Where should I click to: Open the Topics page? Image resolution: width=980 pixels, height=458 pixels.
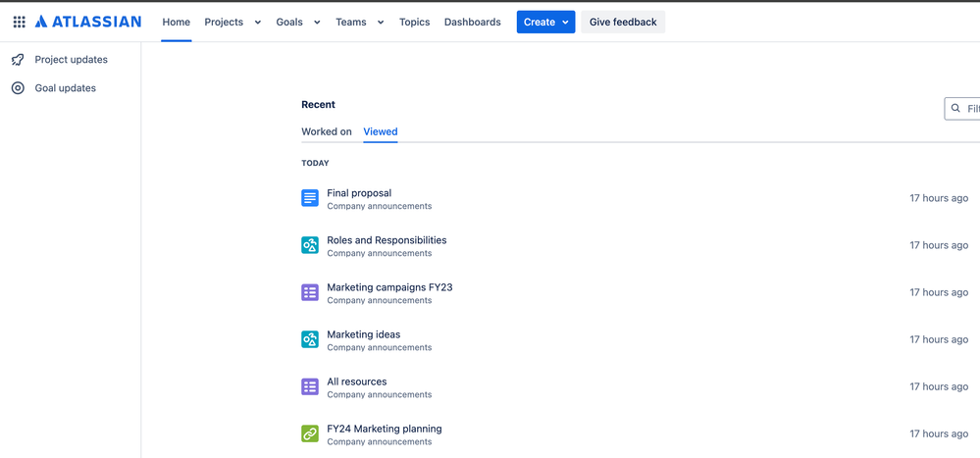point(414,22)
